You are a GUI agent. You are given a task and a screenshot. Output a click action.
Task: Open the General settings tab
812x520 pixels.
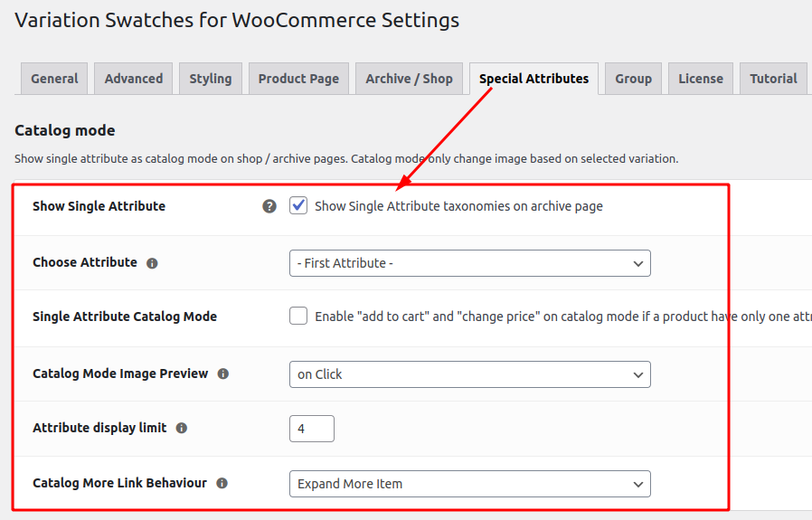click(x=54, y=79)
